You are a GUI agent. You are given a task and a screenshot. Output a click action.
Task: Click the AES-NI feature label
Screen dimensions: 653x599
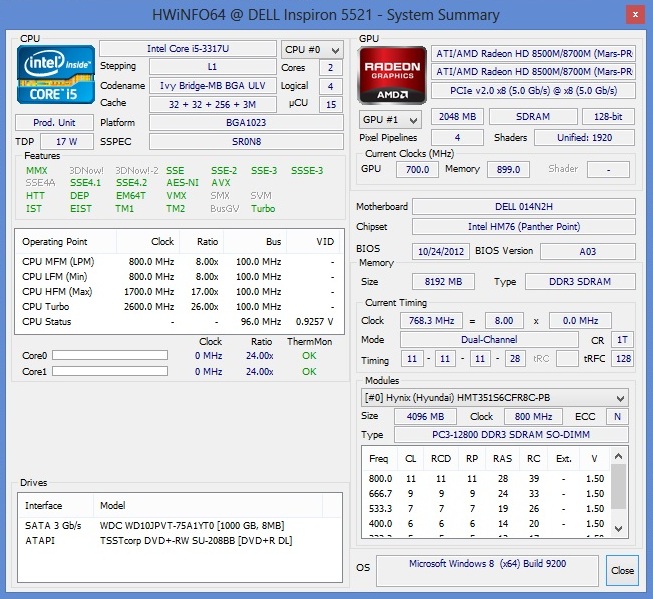(x=182, y=183)
